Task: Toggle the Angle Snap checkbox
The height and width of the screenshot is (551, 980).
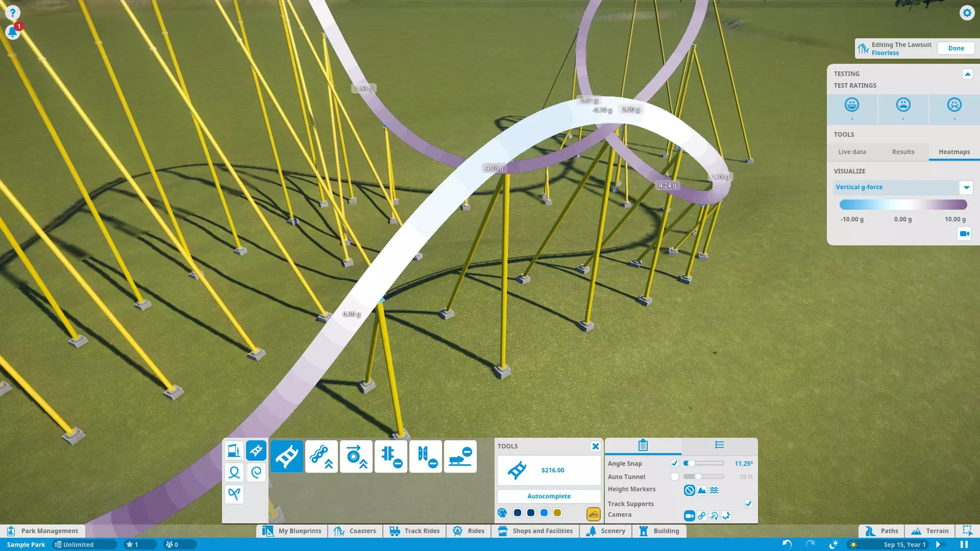Action: click(674, 463)
